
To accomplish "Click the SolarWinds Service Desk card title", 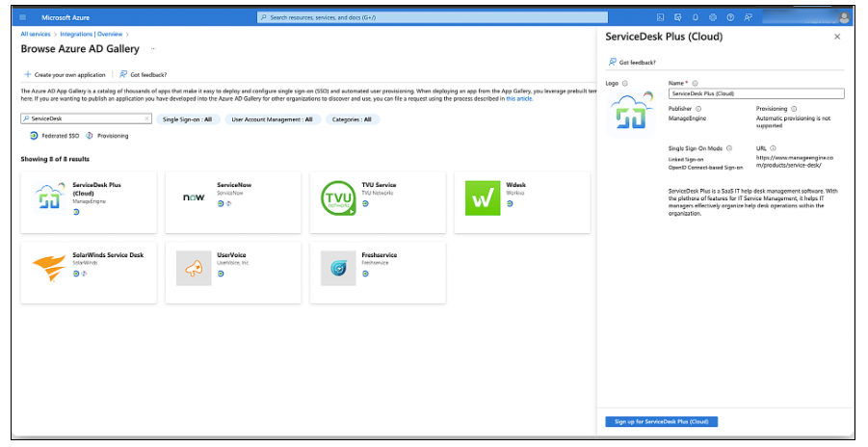I will (x=108, y=254).
